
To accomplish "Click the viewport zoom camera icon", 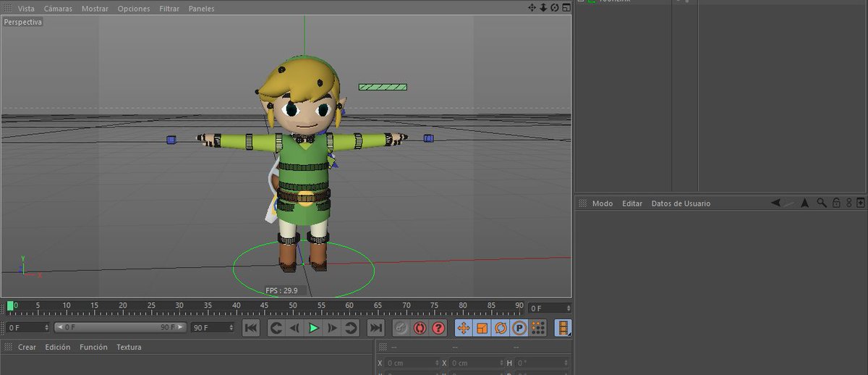I will point(543,7).
